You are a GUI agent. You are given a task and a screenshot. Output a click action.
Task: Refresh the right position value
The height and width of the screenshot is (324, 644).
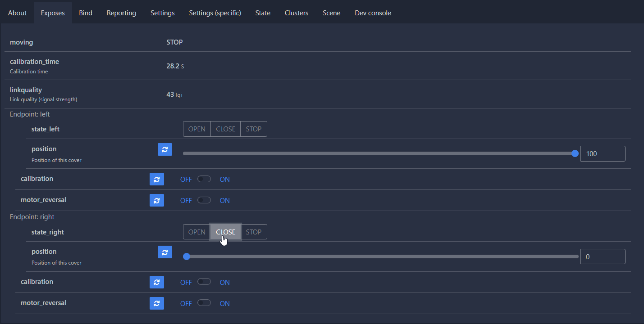tap(164, 252)
